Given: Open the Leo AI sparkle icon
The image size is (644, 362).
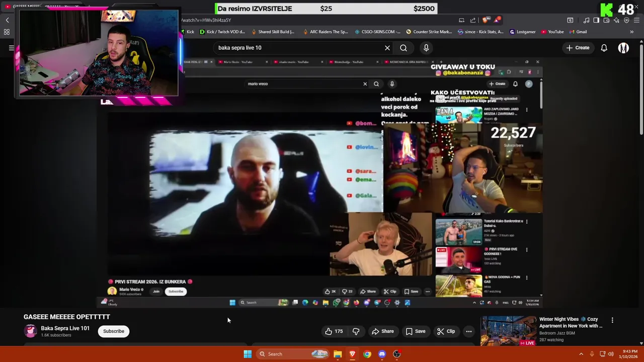Looking at the screenshot, I should click(x=616, y=20).
